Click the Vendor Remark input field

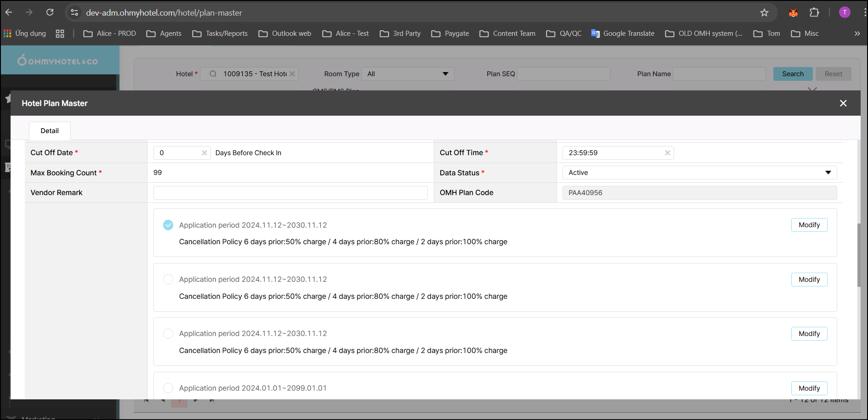pyautogui.click(x=290, y=193)
